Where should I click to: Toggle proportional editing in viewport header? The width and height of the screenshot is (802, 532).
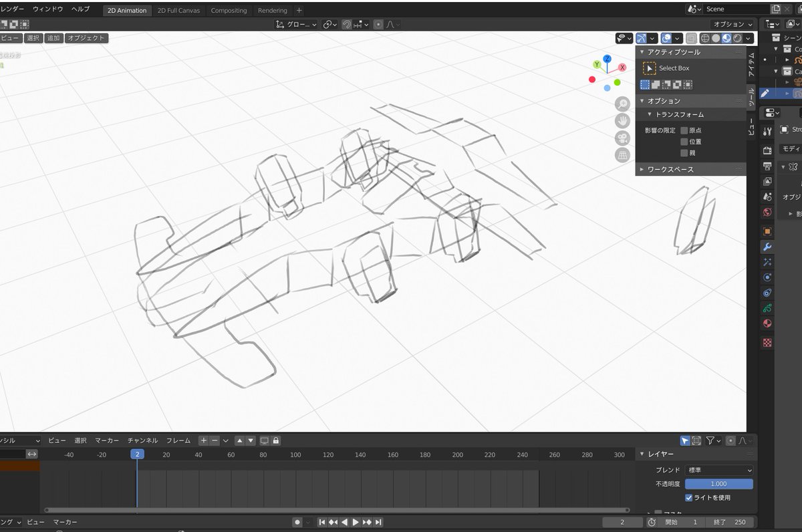[378, 24]
